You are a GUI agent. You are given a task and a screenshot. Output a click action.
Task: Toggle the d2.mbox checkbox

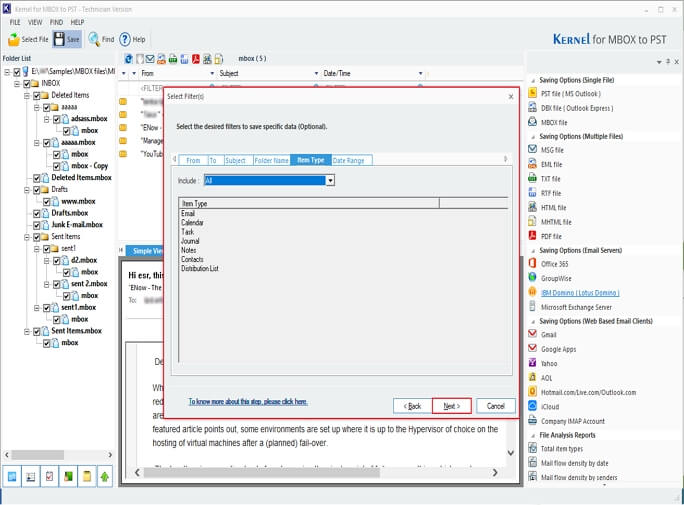coord(57,260)
